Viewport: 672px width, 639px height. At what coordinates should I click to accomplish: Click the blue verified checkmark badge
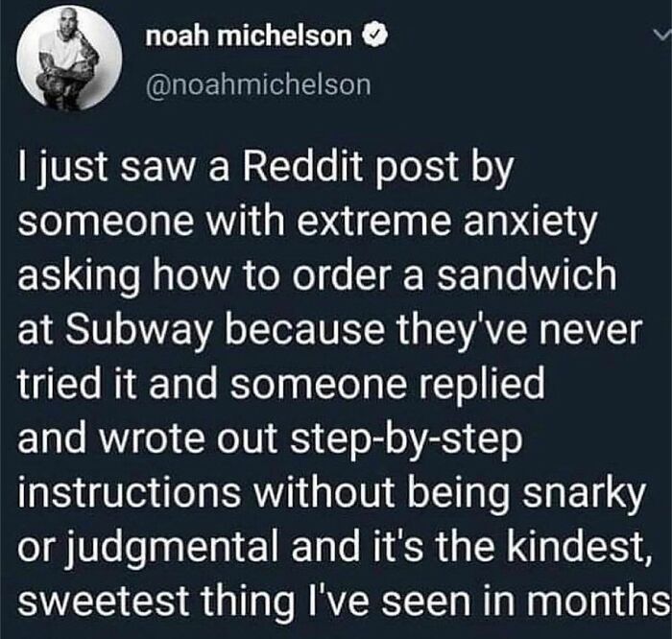pyautogui.click(x=376, y=36)
